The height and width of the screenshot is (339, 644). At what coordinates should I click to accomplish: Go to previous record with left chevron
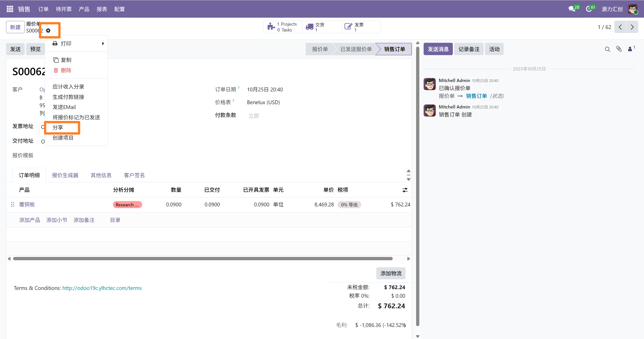click(x=620, y=27)
